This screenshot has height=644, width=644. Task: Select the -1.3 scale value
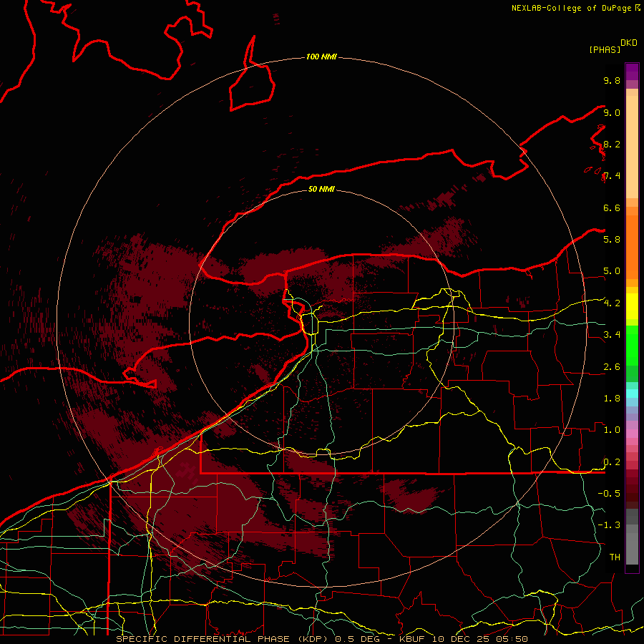point(609,525)
